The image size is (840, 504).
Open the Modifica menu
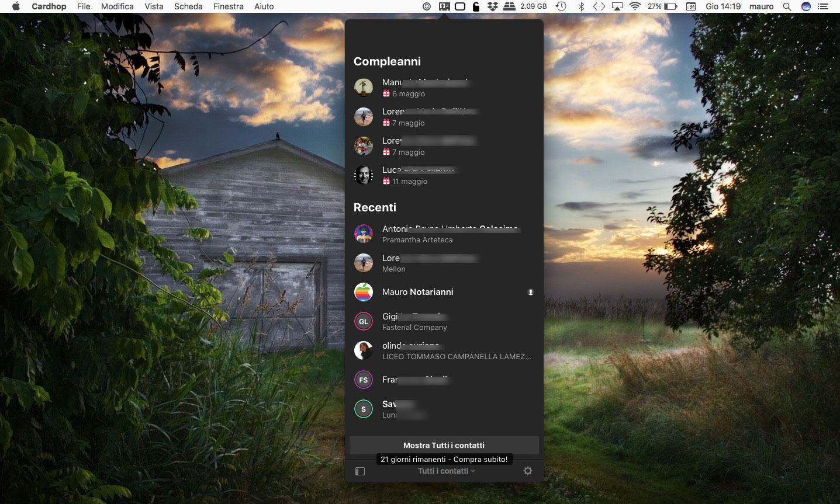click(117, 6)
